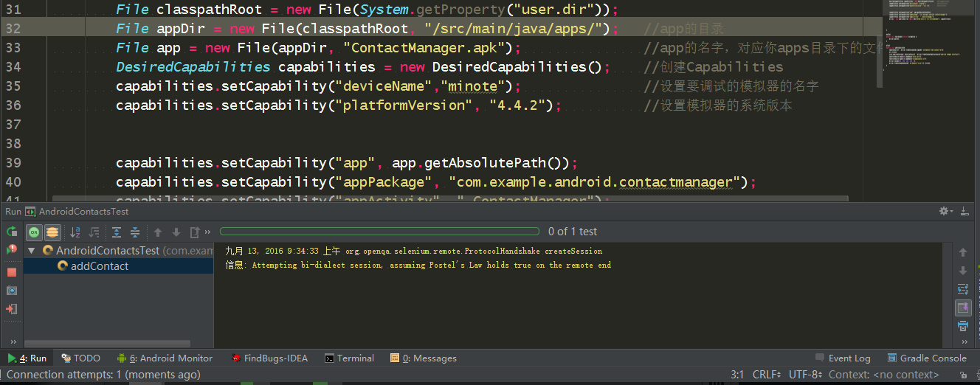Viewport: 980px width, 385px height.
Task: Rerun failed tests in Run panel
Action: pos(12,251)
